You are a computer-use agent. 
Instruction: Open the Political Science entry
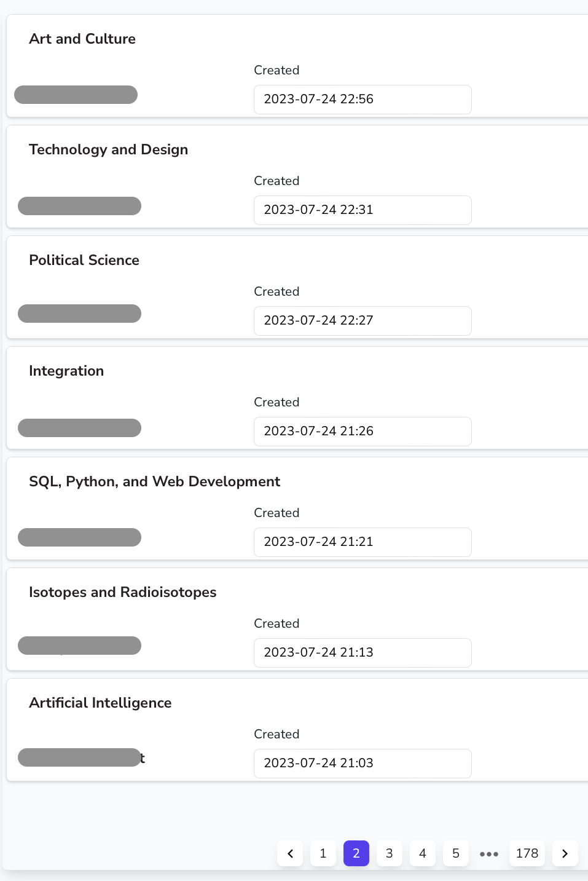click(84, 260)
